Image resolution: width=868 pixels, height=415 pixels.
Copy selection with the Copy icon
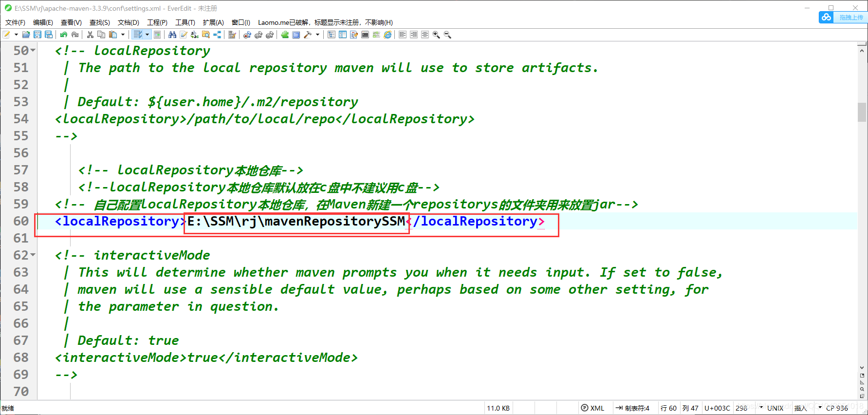[x=101, y=35]
